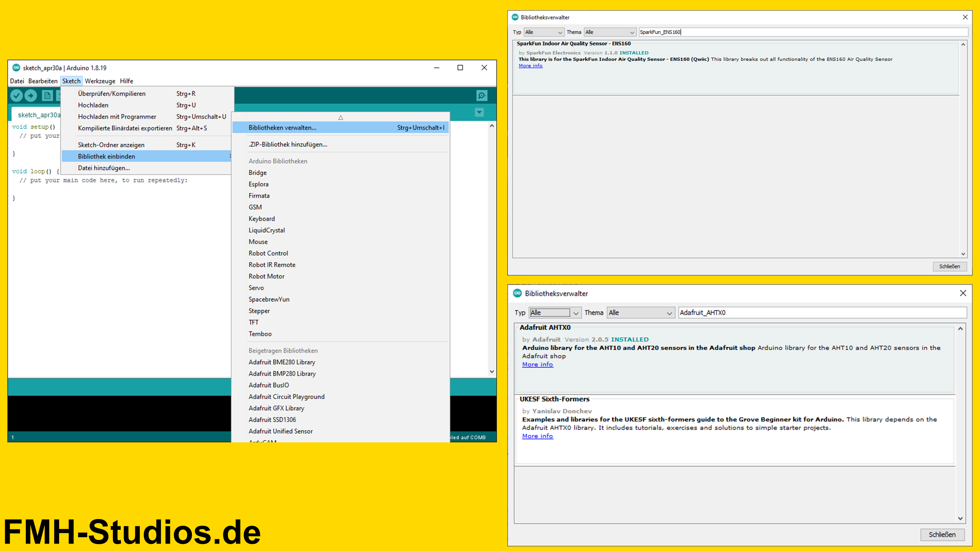Include the GSM library
This screenshot has width=980, height=551.
340,207
